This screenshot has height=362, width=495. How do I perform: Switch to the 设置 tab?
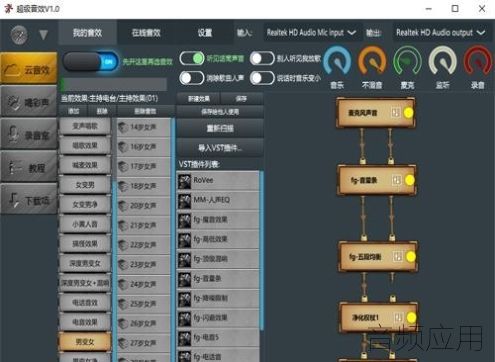click(x=205, y=33)
